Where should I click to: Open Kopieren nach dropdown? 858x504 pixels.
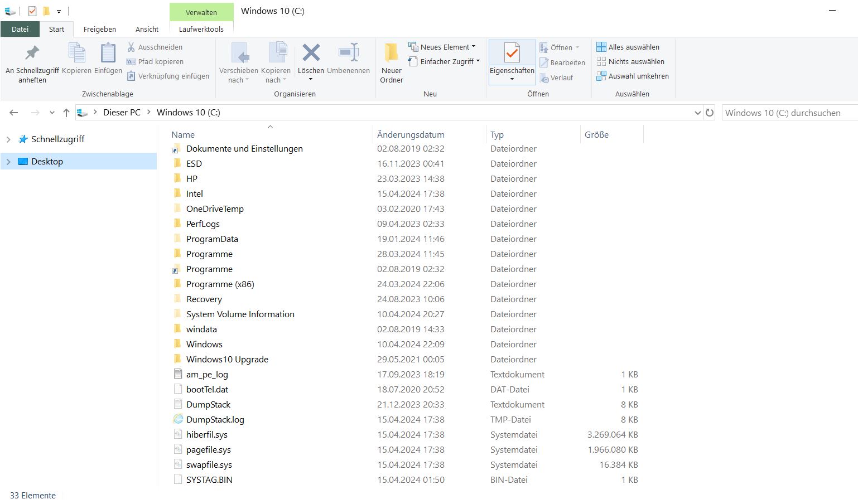[x=276, y=64]
